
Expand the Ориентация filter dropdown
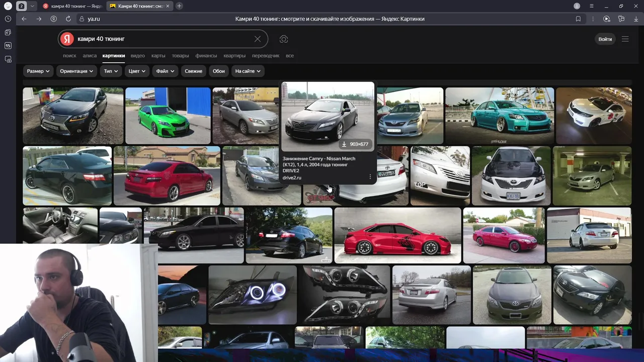76,71
